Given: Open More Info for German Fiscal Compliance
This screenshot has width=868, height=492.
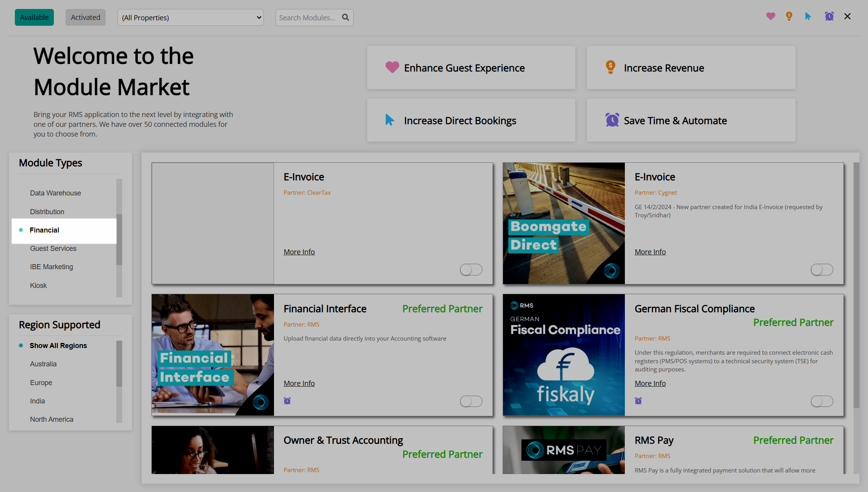Looking at the screenshot, I should point(650,384).
